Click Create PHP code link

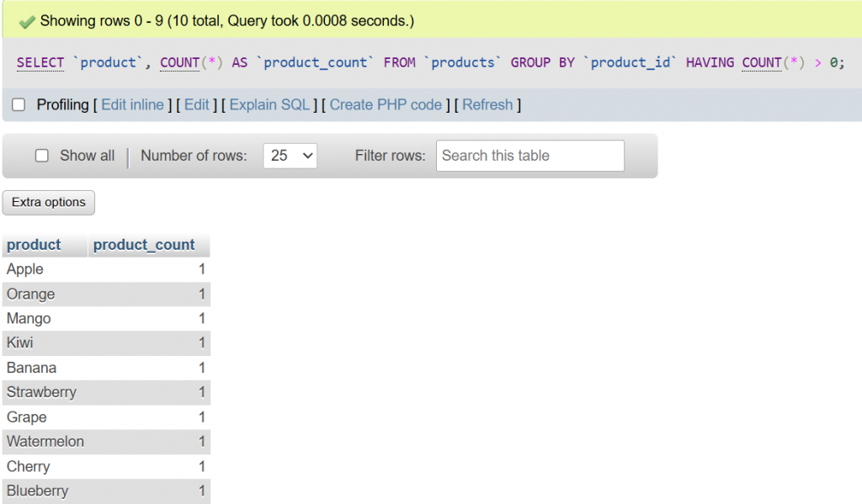coord(386,105)
